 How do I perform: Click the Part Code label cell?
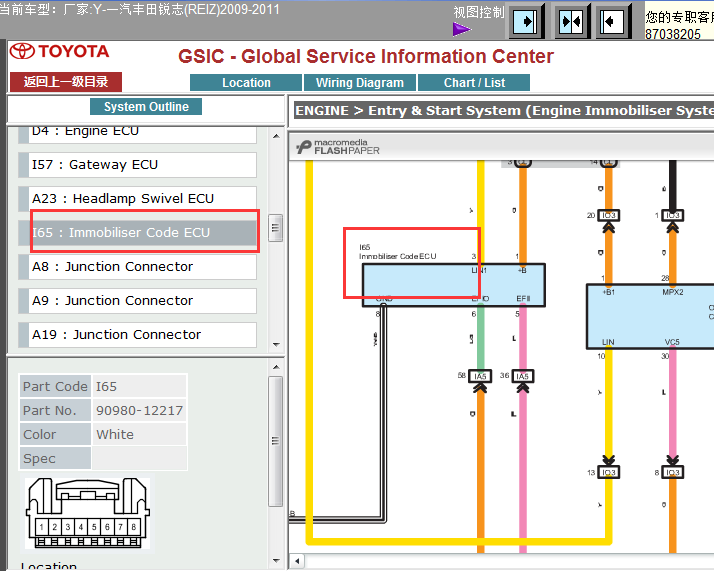(x=55, y=386)
